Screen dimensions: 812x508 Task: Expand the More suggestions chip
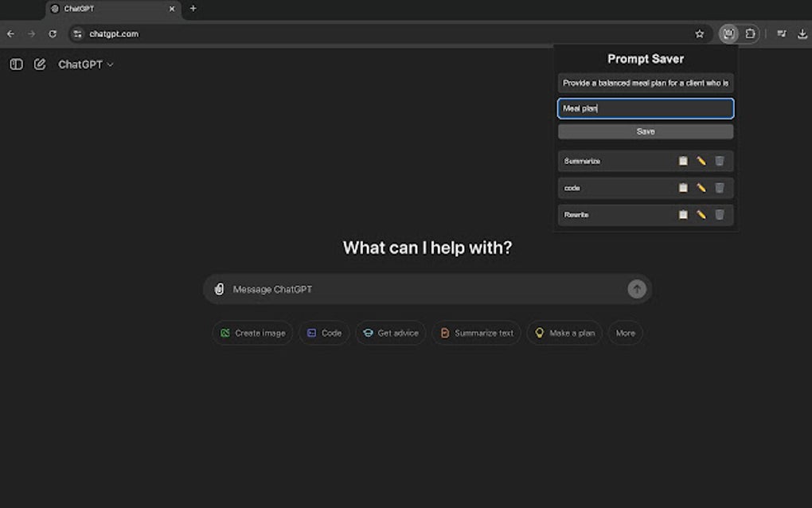(x=625, y=333)
